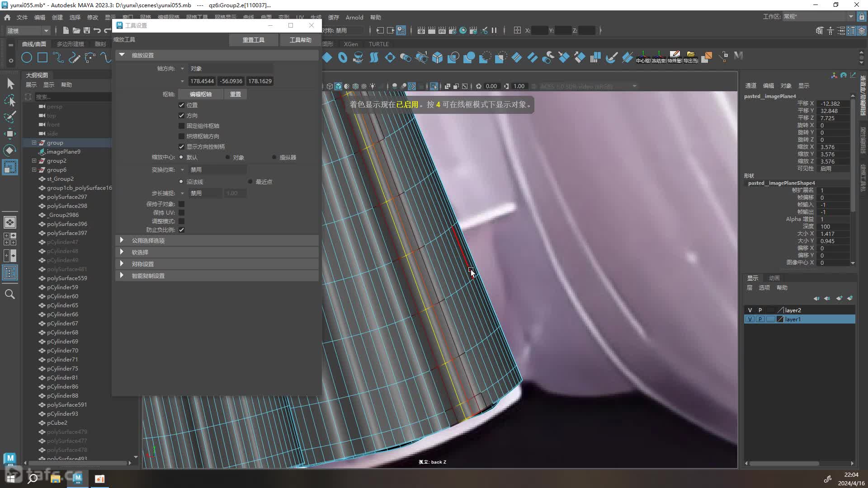Toggle the 方向 checkbox
The image size is (868, 488).
point(181,115)
